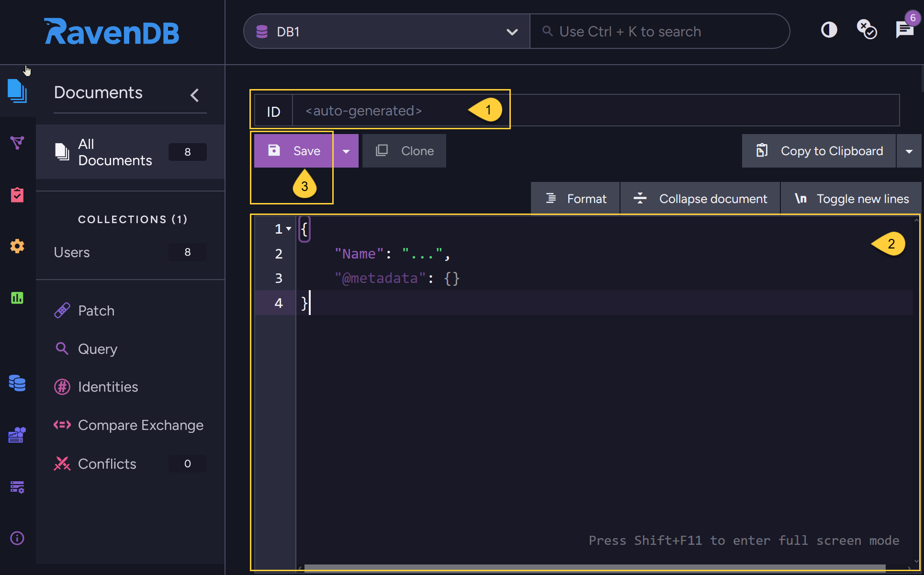Click the COLLECTIONS (1) header
Image resolution: width=924 pixels, height=575 pixels.
pyautogui.click(x=133, y=219)
